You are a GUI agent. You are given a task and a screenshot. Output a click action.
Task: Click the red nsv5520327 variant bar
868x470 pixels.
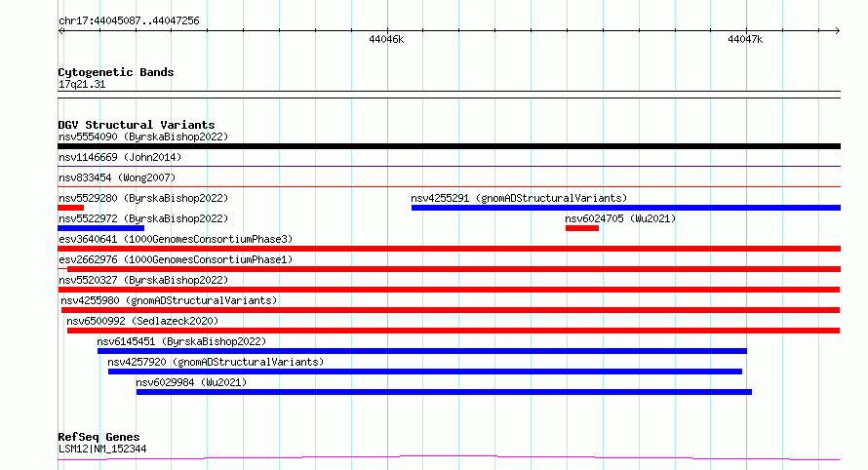click(449, 290)
